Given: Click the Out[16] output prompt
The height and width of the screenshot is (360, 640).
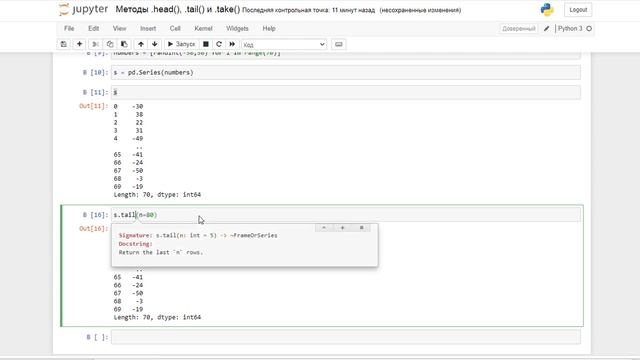Looking at the screenshot, I should tap(93, 229).
